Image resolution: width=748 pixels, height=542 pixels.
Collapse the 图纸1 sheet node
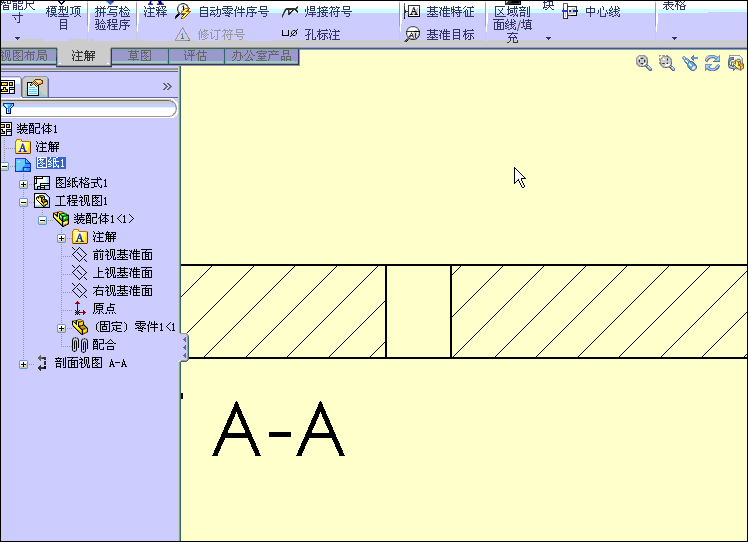[x=4, y=166]
